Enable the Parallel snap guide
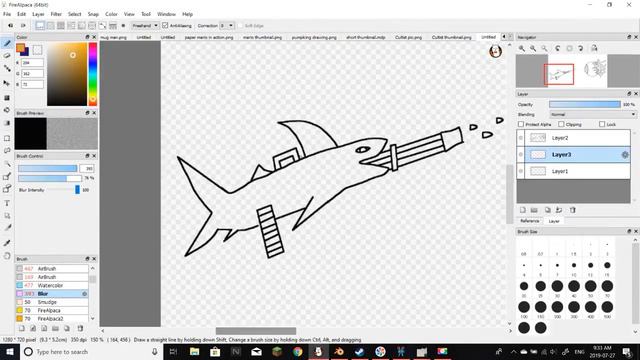Screen dimensions: 640x360 50,26
